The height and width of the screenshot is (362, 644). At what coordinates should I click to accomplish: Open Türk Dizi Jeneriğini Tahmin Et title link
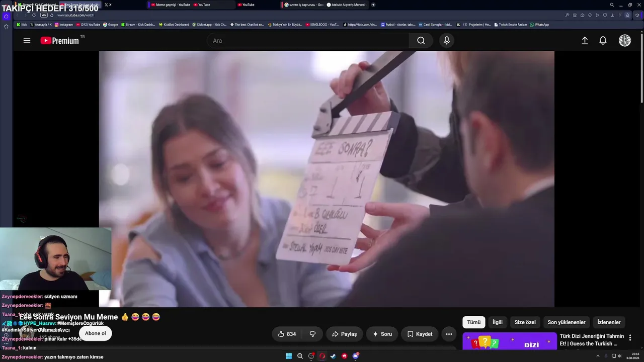click(x=592, y=340)
